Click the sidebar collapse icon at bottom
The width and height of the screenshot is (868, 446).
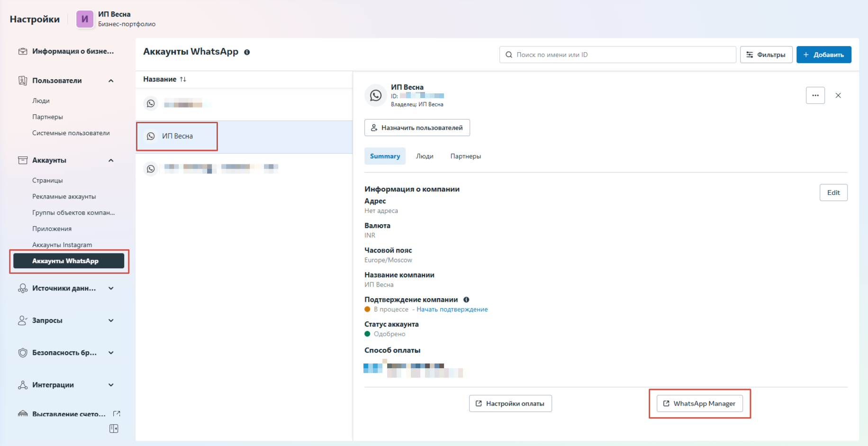coord(114,428)
